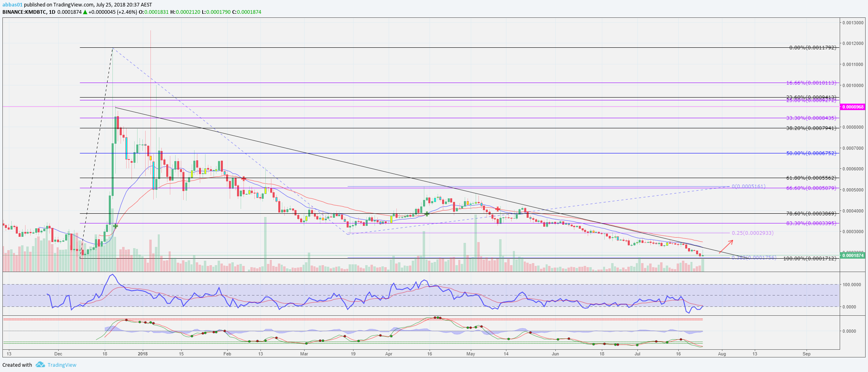Click the Mar date axis label
868x372 pixels.
pyautogui.click(x=304, y=354)
